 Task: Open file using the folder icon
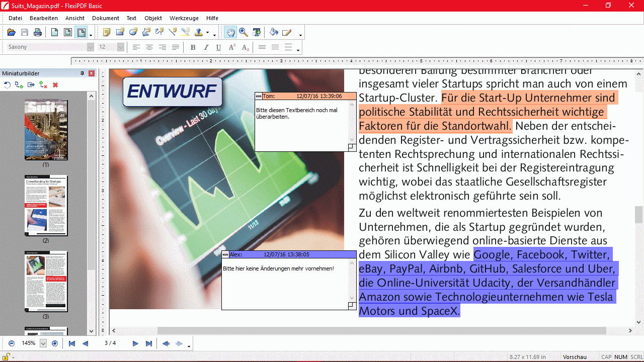point(12,33)
